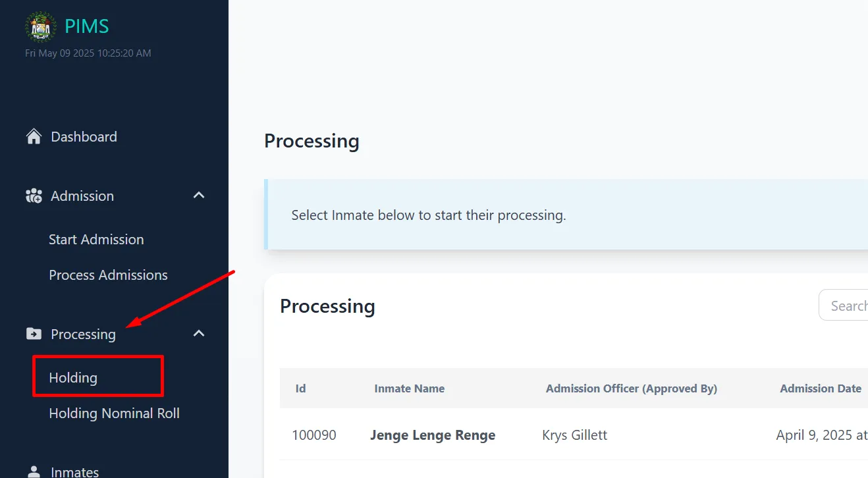Sort by the Admission Date column
This screenshot has width=868, height=478.
point(820,388)
